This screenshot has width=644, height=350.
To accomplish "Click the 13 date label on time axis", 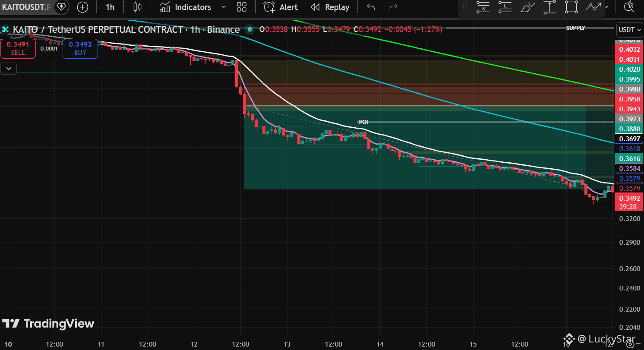I will (287, 344).
